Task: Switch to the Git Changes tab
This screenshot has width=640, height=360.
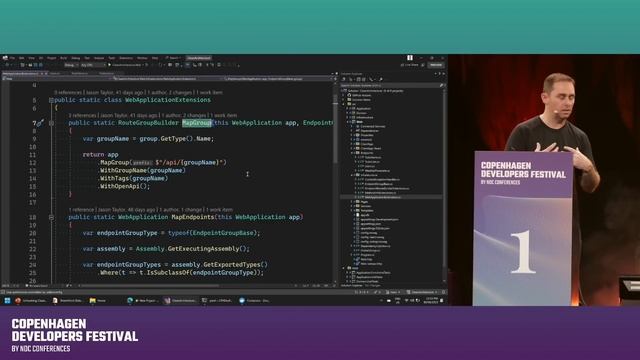Action: coord(373,286)
